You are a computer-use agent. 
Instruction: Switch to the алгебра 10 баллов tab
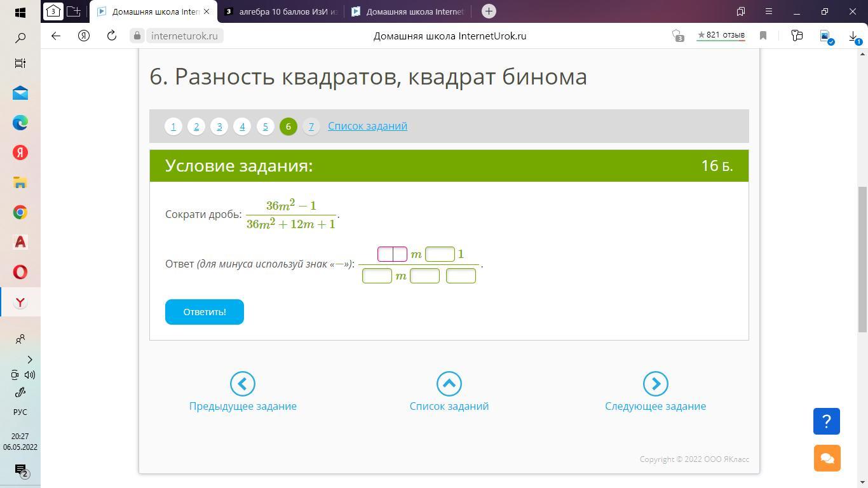tap(282, 11)
